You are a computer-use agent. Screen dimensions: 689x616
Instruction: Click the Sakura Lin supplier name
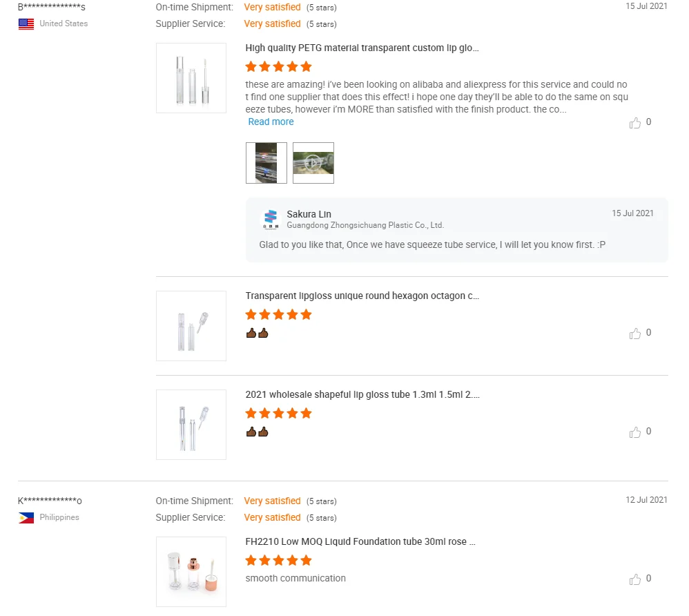click(309, 214)
